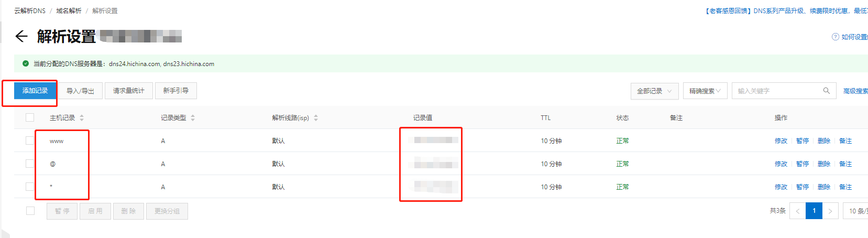Open the 全部记录 filter dropdown

pyautogui.click(x=654, y=91)
